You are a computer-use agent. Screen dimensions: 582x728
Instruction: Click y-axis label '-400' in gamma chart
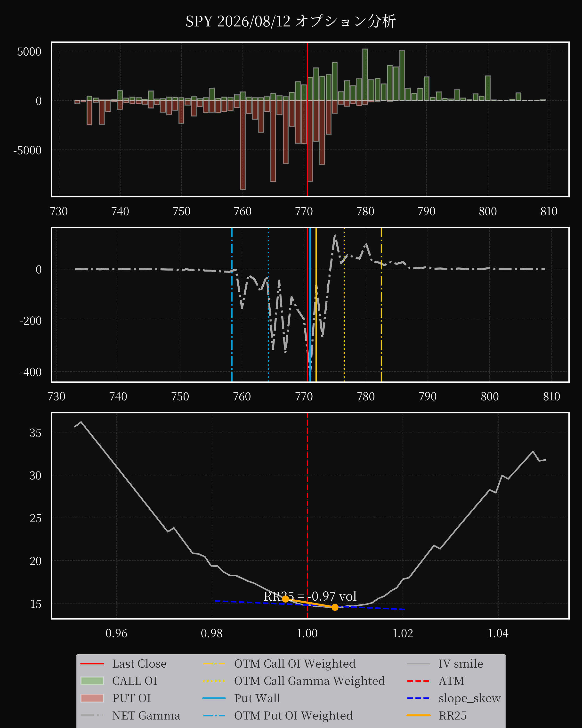(x=31, y=372)
